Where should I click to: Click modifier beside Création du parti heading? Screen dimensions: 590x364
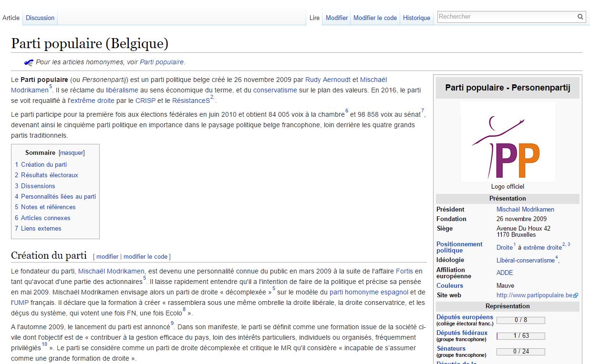[x=107, y=256]
